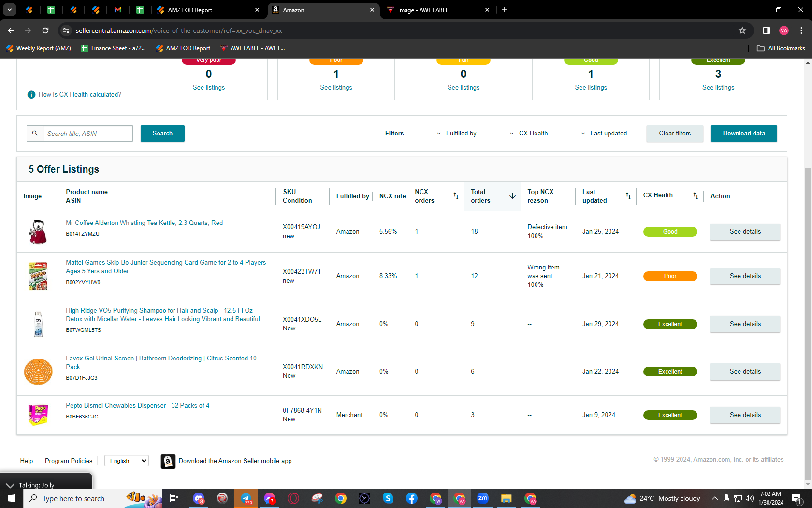Launch Opera browser from the taskbar
This screenshot has height=508, width=812.
point(293,498)
